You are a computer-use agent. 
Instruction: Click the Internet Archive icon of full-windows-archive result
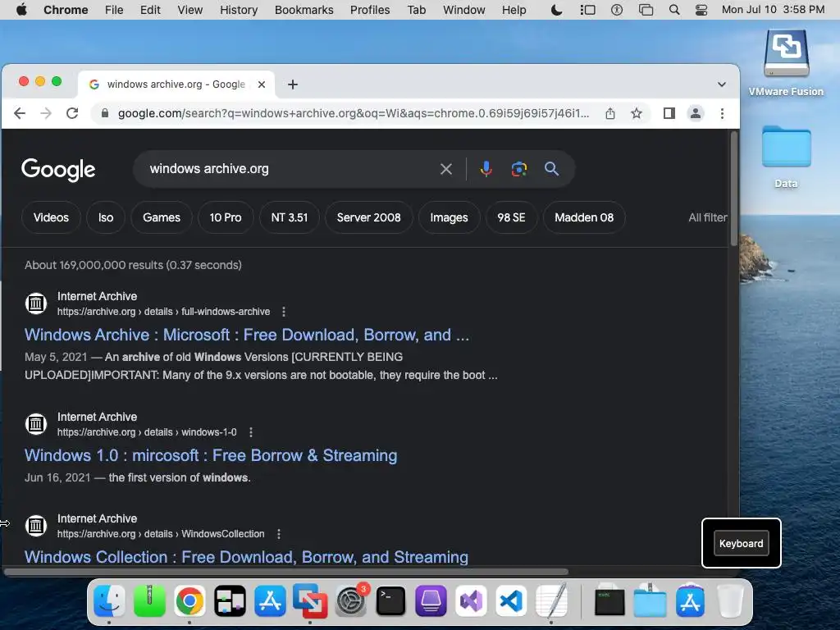pyautogui.click(x=36, y=304)
